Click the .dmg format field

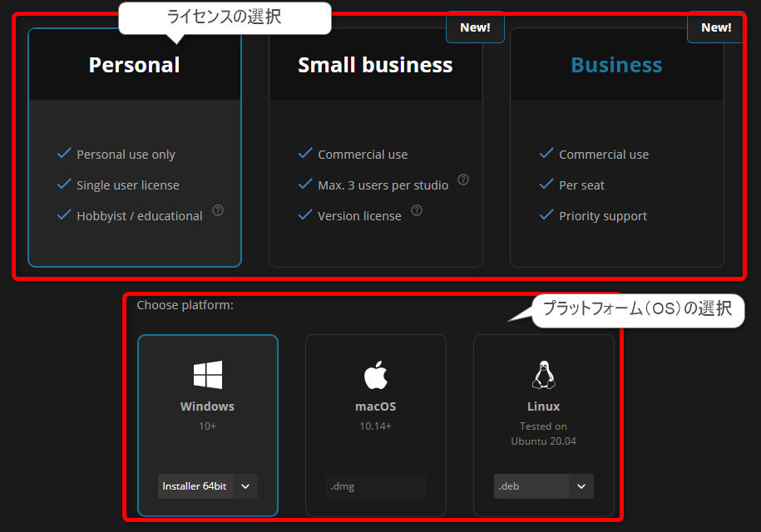pyautogui.click(x=375, y=486)
